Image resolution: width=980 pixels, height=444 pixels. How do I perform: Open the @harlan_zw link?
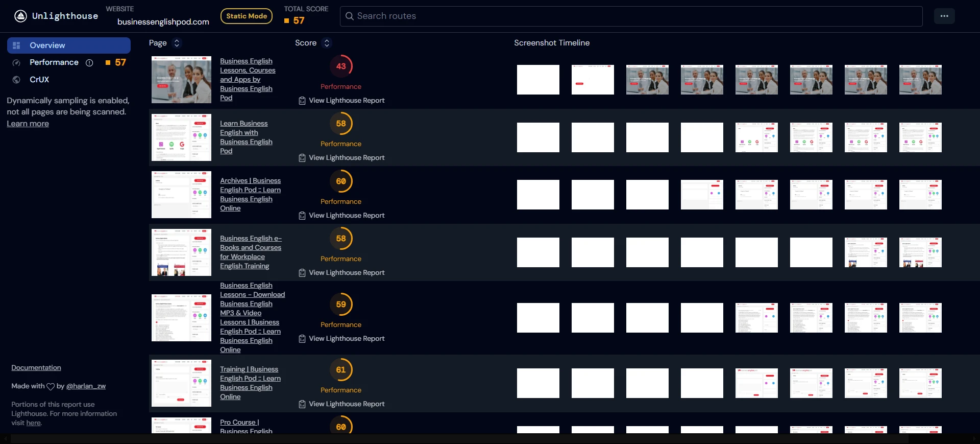click(86, 386)
